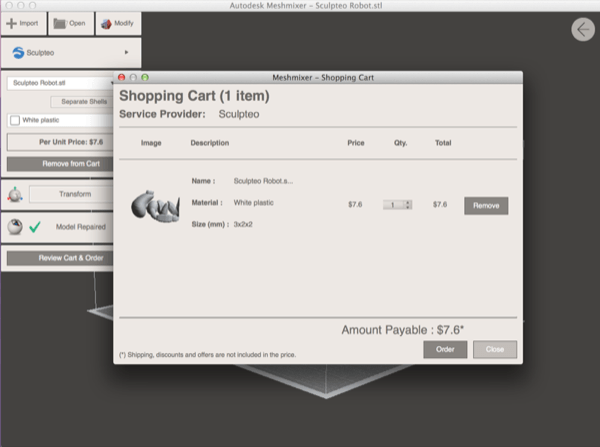
Task: Click the Review Cart & Order button
Action: click(x=70, y=258)
